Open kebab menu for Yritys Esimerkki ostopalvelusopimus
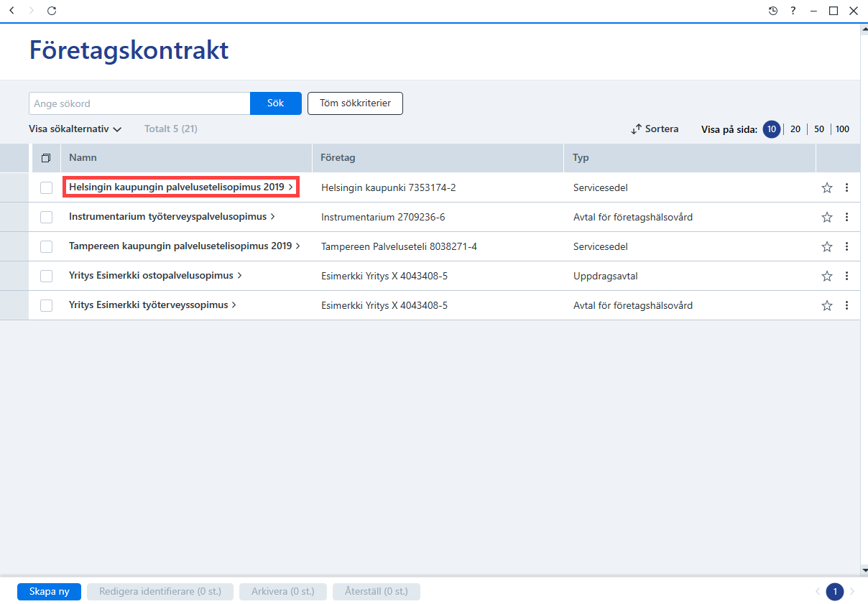This screenshot has height=604, width=868. tap(846, 276)
